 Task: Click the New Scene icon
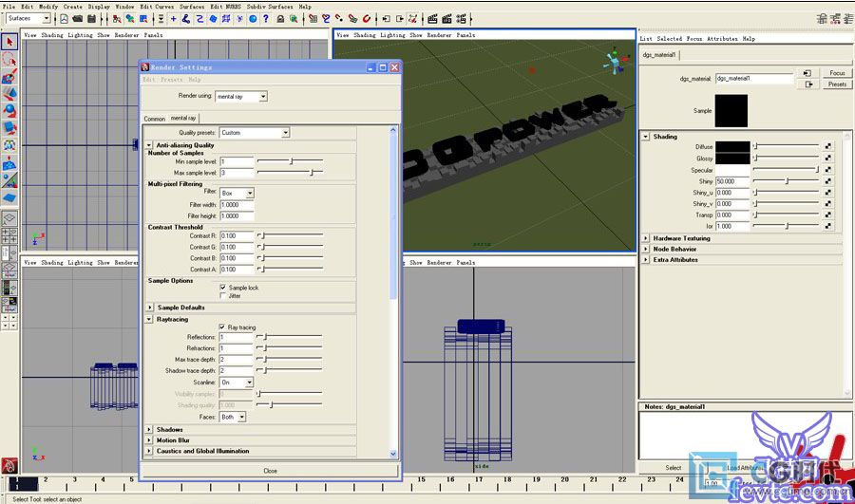pyautogui.click(x=64, y=19)
